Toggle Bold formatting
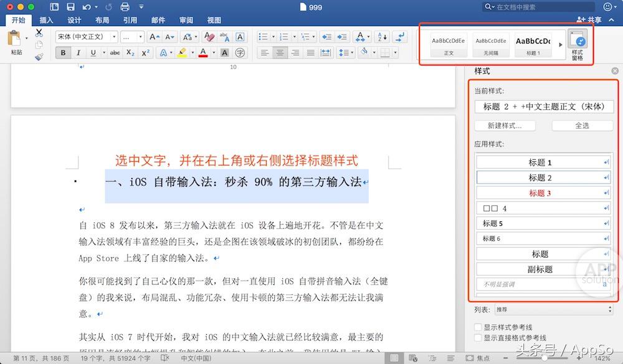This screenshot has height=364, width=623. tap(63, 52)
